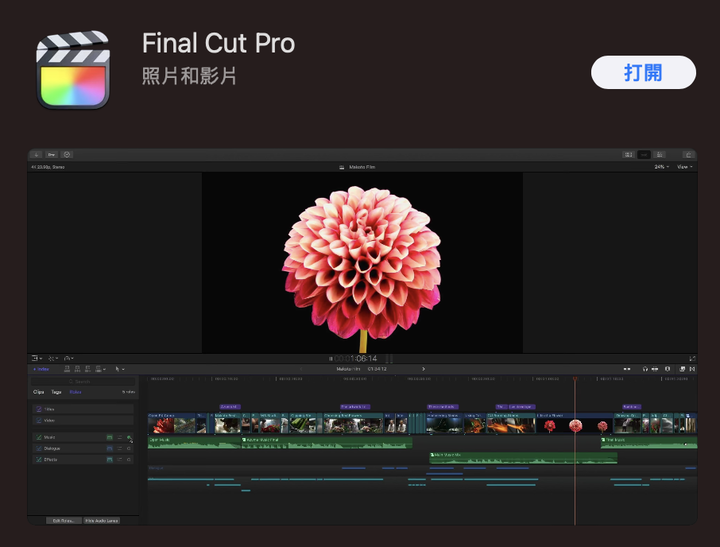The image size is (720, 547).
Task: Toggle the Effects role checkbox
Action: pos(39,459)
